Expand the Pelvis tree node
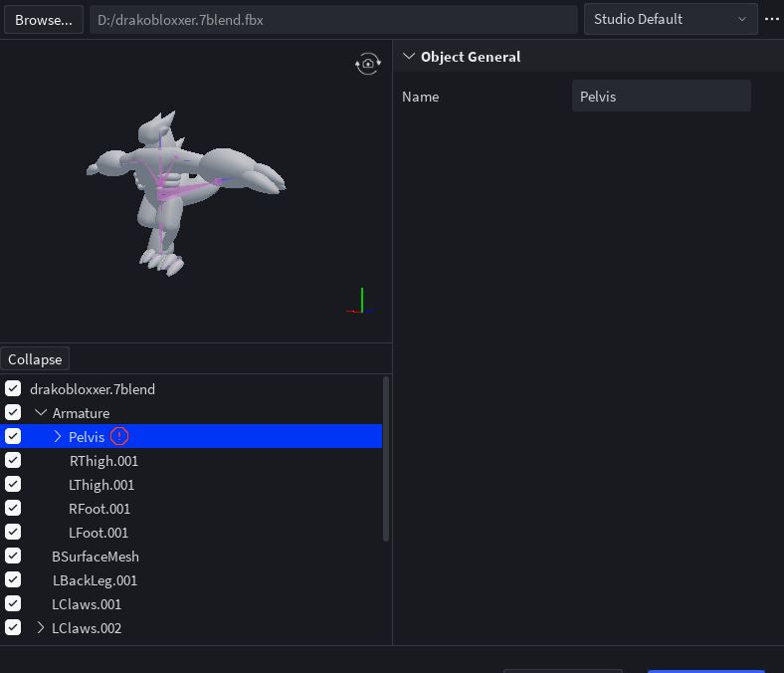The width and height of the screenshot is (784, 673). (x=58, y=436)
